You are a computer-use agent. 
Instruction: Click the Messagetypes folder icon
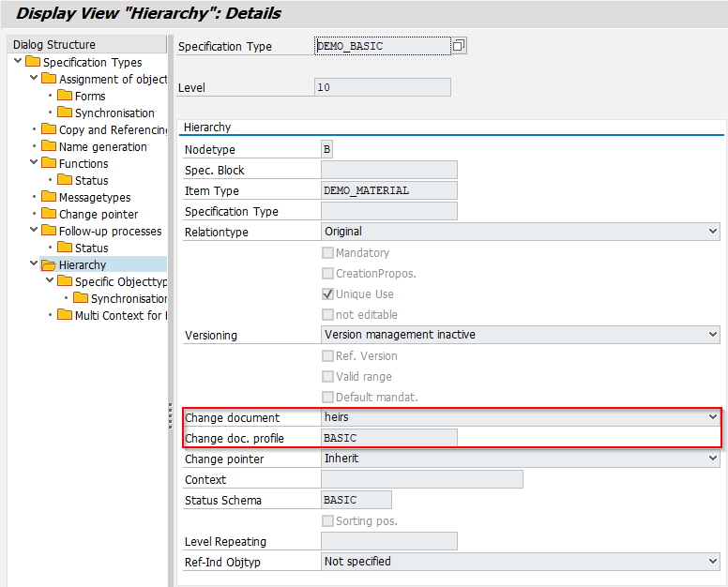(x=49, y=197)
